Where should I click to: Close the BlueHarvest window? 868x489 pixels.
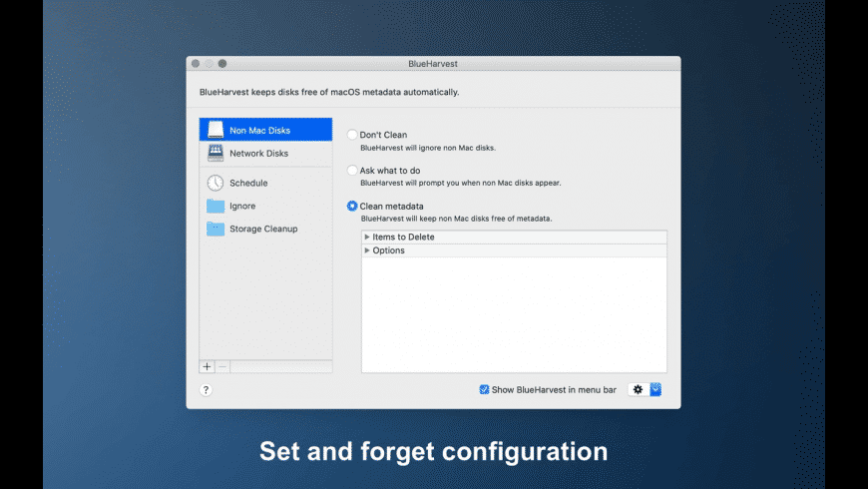coord(196,64)
